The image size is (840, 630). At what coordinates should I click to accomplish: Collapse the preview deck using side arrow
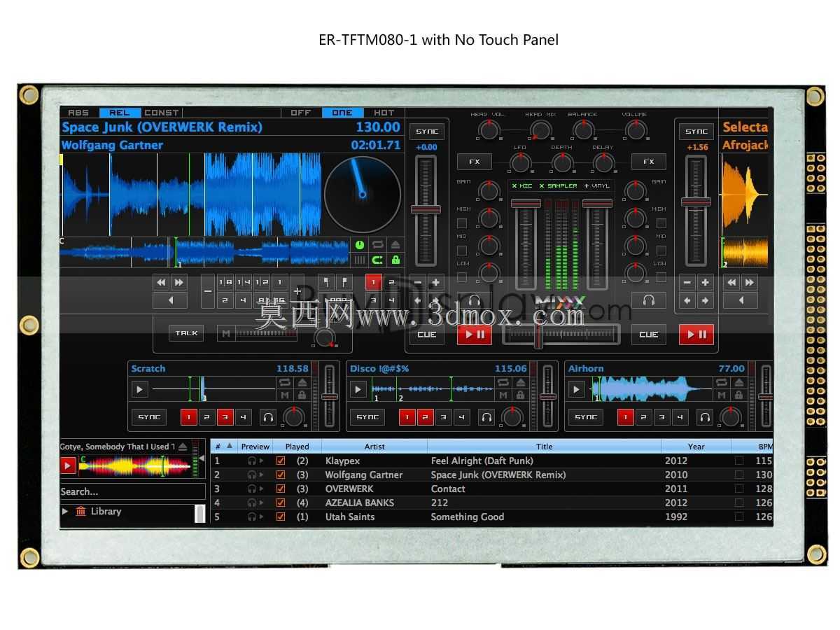tap(202, 458)
